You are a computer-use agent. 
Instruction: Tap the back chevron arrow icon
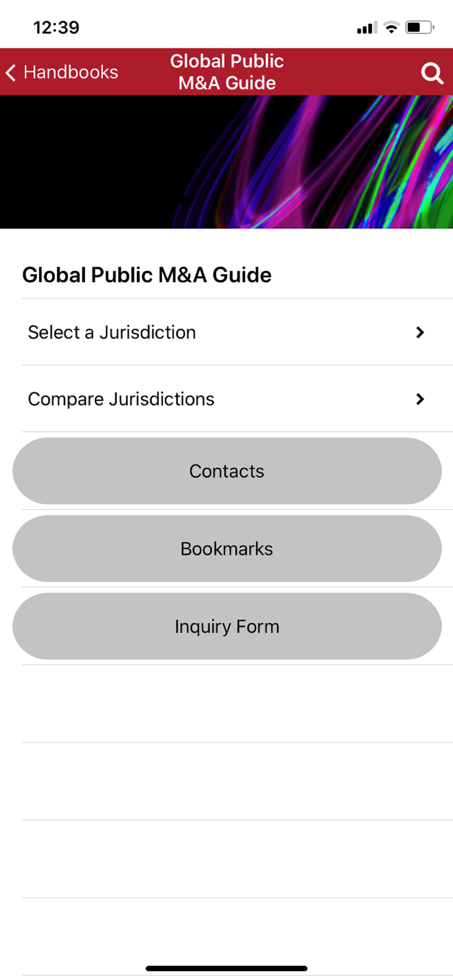click(x=11, y=73)
